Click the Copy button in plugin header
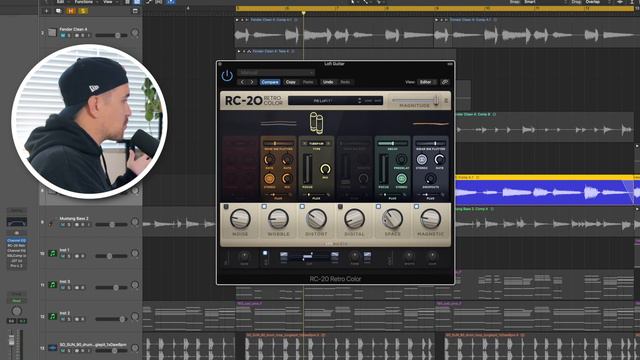The image size is (640, 360). [291, 82]
